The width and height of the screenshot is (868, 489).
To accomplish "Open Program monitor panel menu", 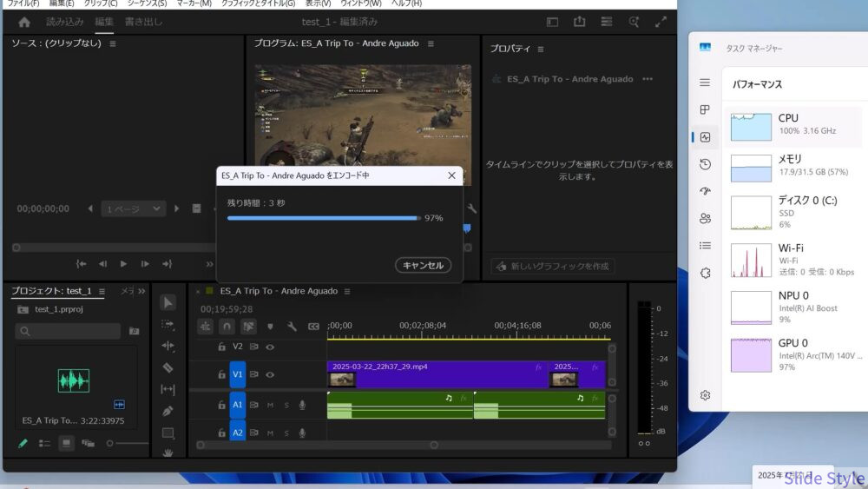I will tap(431, 43).
